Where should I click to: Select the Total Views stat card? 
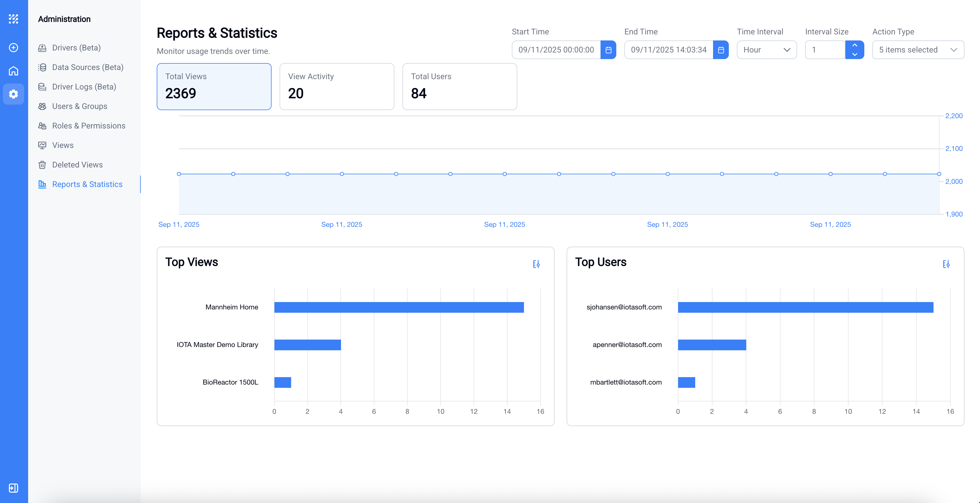point(214,87)
